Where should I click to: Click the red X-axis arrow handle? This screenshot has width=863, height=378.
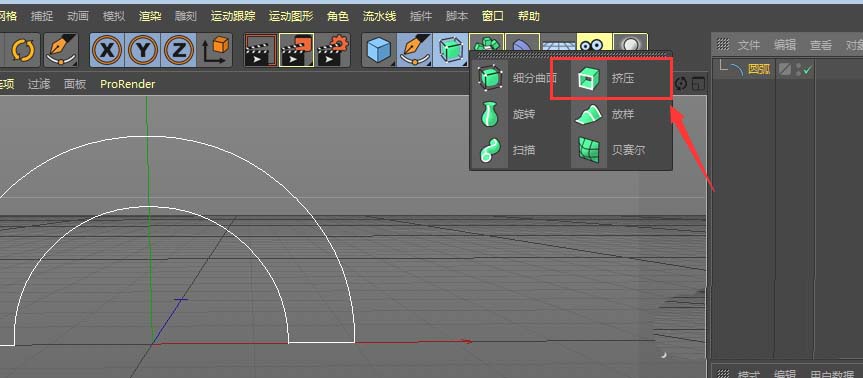pyautogui.click(x=468, y=342)
